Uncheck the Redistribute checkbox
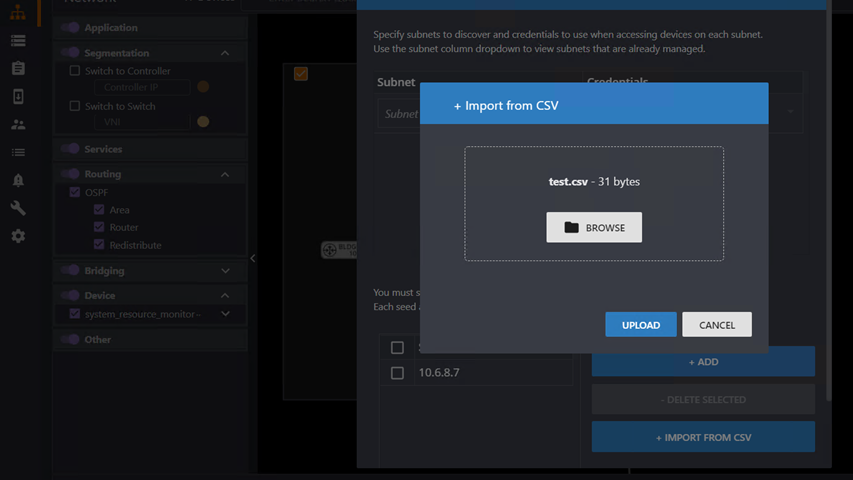This screenshot has width=853, height=480. point(98,244)
